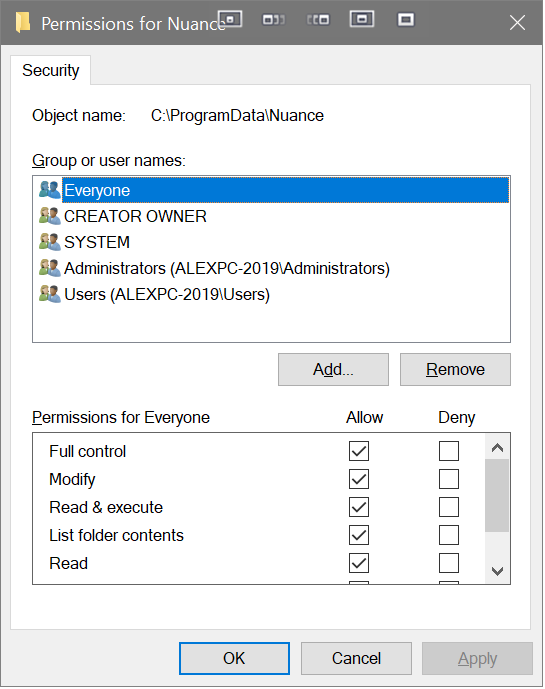This screenshot has width=545, height=689.
Task: Click the 'Group or user names:' label
Action: pos(109,161)
